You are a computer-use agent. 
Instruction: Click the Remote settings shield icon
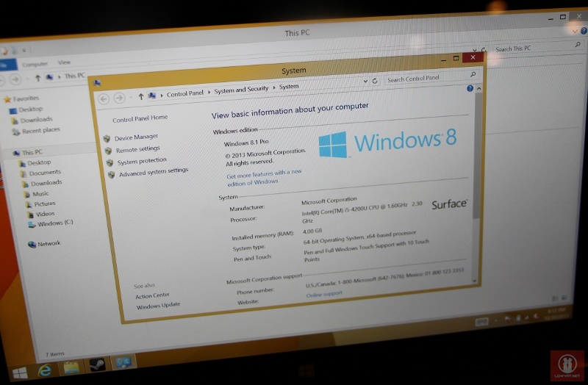(108, 151)
